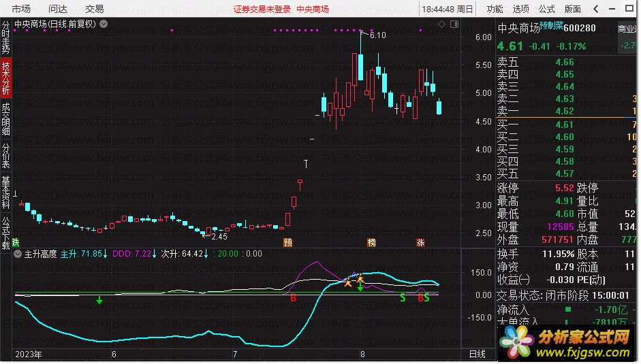Click the 榜 marker icon
The height and width of the screenshot is (364, 641).
pos(371,243)
